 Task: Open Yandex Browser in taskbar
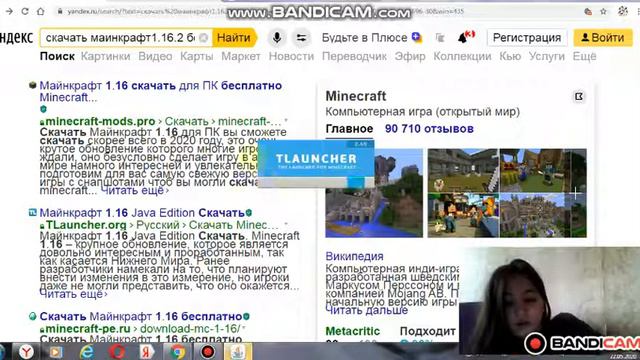pos(26,352)
